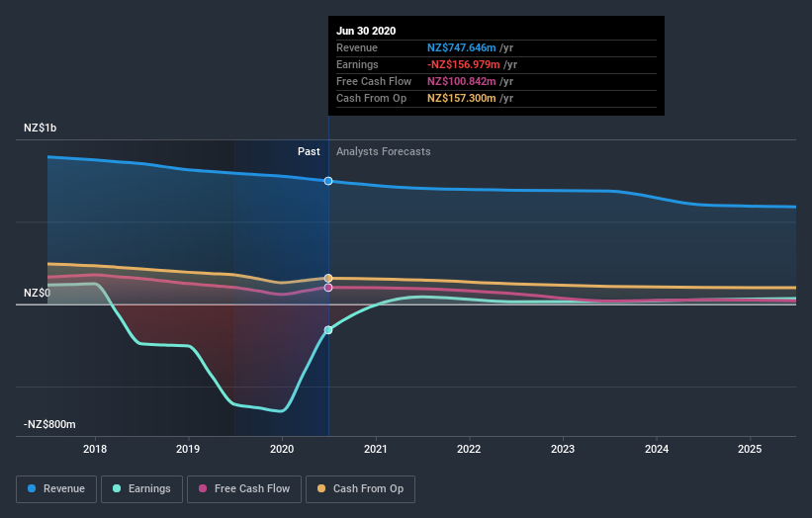812x518 pixels.
Task: Click the 2021 x-axis label
Action: point(376,449)
